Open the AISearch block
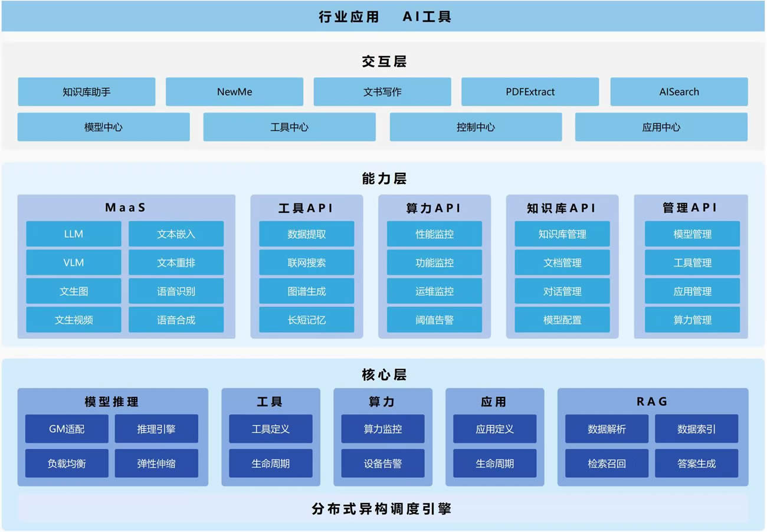This screenshot has height=532, width=767. pos(678,92)
